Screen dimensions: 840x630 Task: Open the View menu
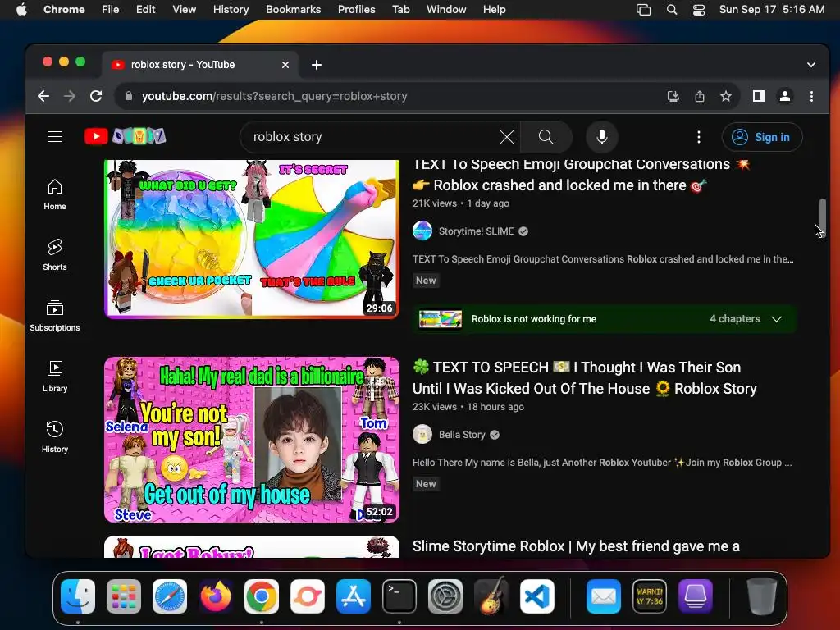pyautogui.click(x=184, y=10)
